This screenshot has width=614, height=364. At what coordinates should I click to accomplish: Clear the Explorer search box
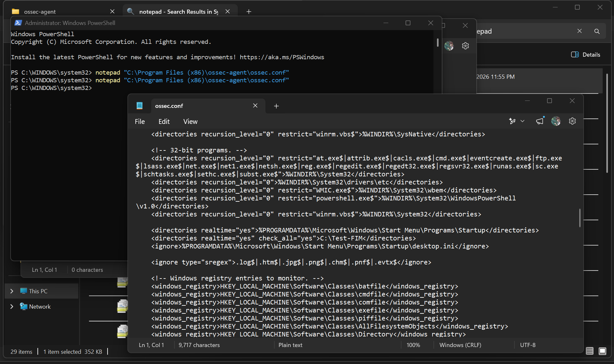pos(579,31)
